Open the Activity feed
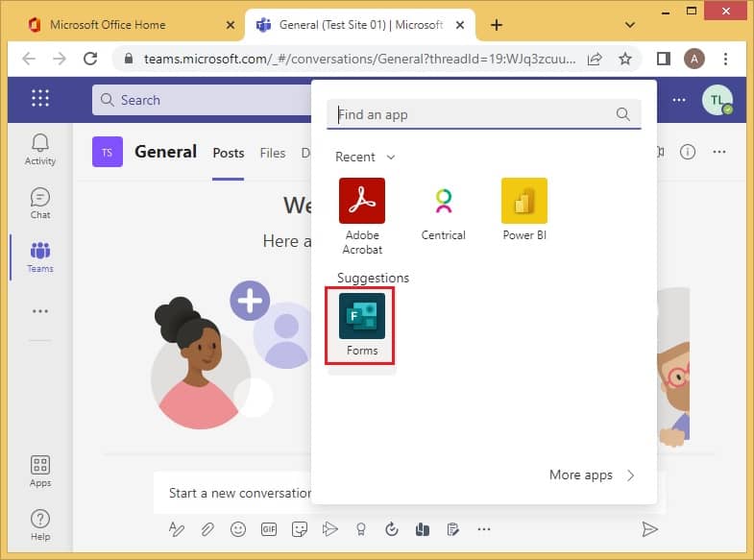 coord(40,150)
